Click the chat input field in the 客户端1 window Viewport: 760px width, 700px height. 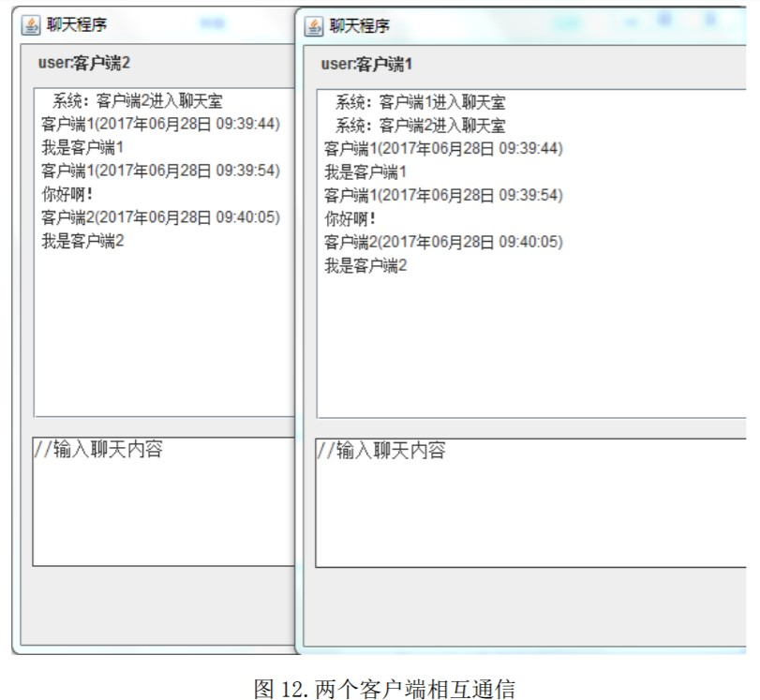click(530, 502)
